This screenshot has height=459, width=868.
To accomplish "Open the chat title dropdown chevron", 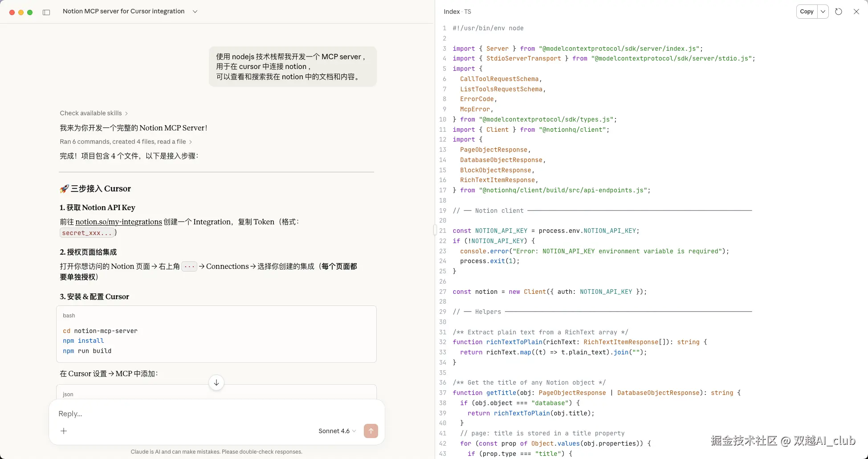I will pos(195,12).
